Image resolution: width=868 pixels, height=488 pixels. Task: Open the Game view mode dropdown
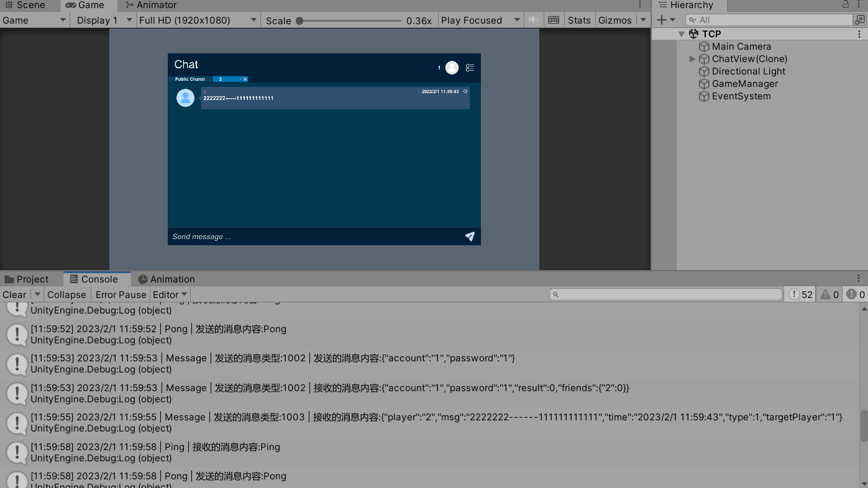[34, 20]
